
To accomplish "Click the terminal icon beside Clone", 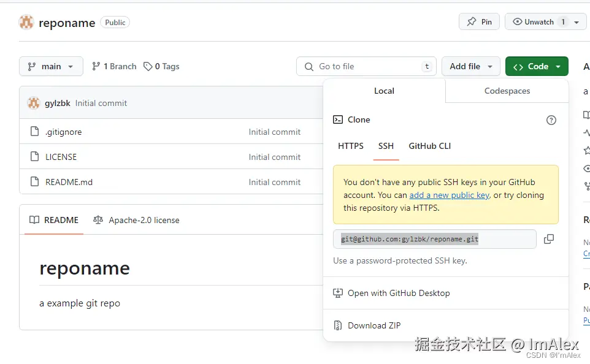I will click(338, 119).
